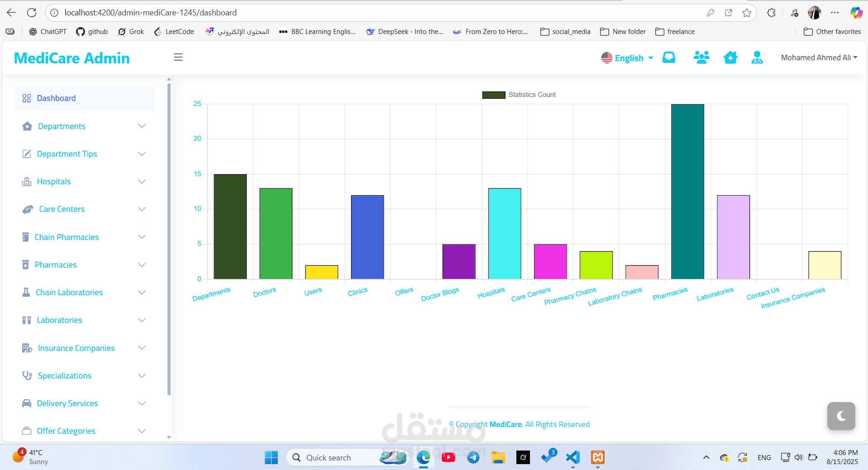Click the Laboratories test tubes icon
This screenshot has height=470, width=868.
tap(27, 320)
